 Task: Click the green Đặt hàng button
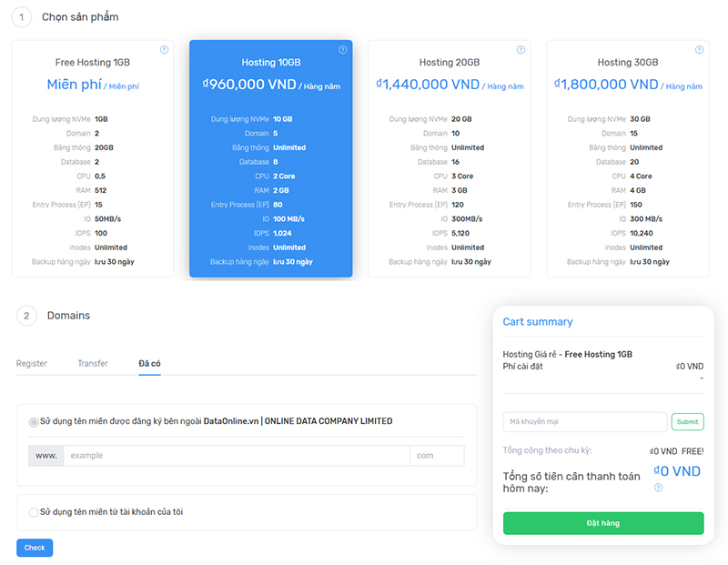(603, 523)
